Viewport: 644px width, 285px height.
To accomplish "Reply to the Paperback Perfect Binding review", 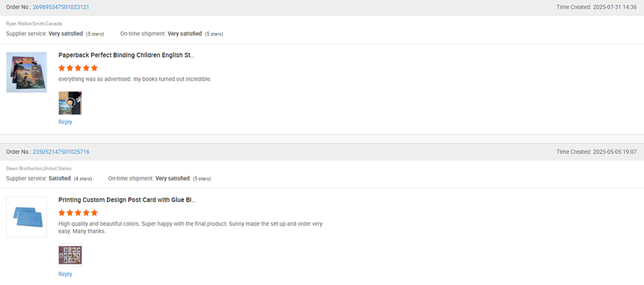I will coord(65,122).
